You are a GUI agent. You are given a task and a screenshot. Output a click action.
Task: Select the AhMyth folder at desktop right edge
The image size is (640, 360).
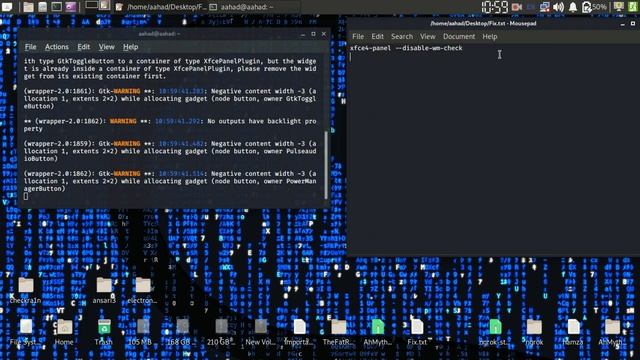pyautogui.click(x=612, y=332)
